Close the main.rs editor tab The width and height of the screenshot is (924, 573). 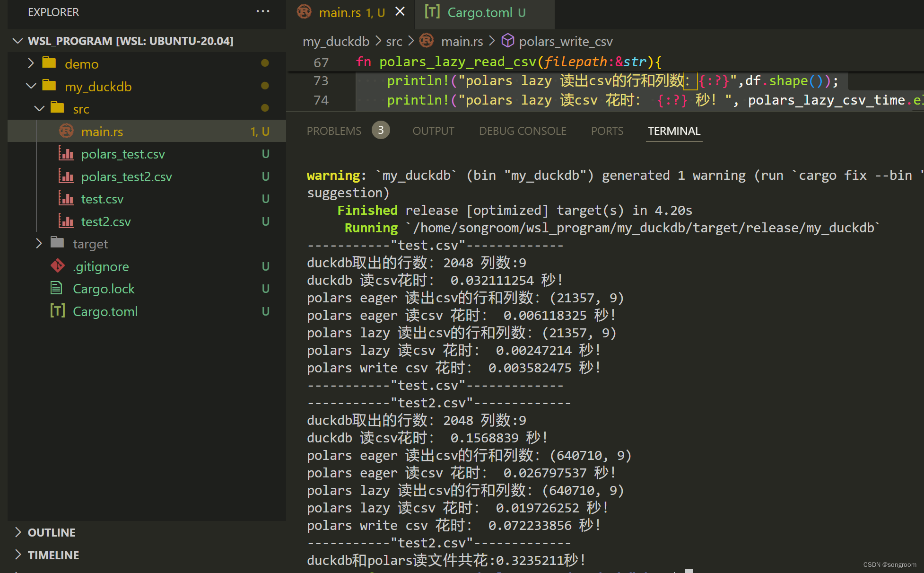tap(400, 11)
